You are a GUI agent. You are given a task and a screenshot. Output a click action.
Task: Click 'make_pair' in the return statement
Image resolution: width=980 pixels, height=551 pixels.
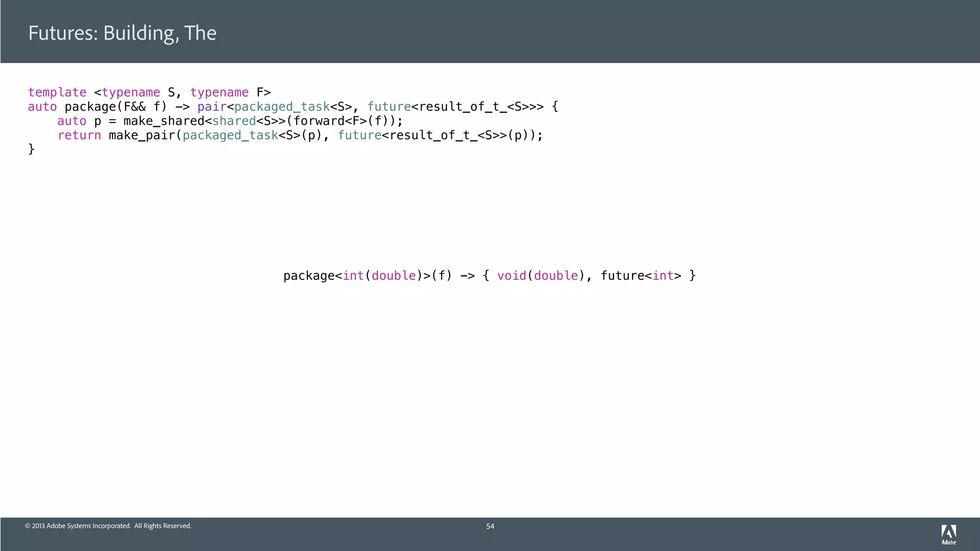142,135
